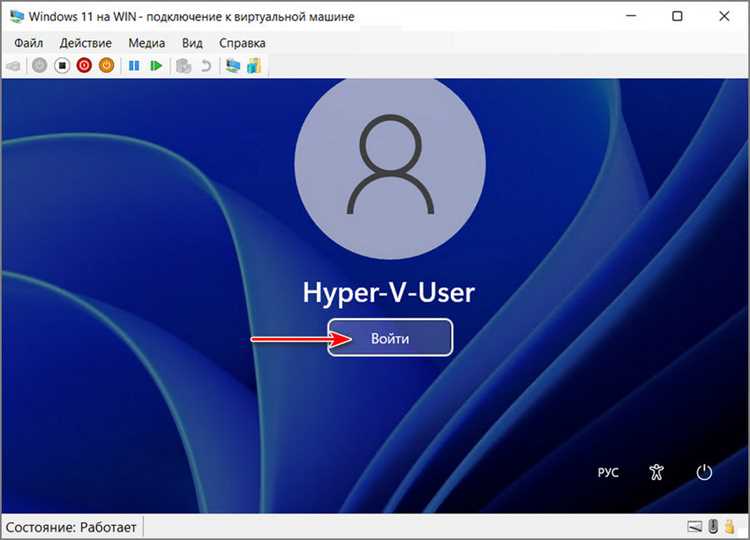Save VM state using the orange icon
This screenshot has height=540, width=750.
coord(106,66)
